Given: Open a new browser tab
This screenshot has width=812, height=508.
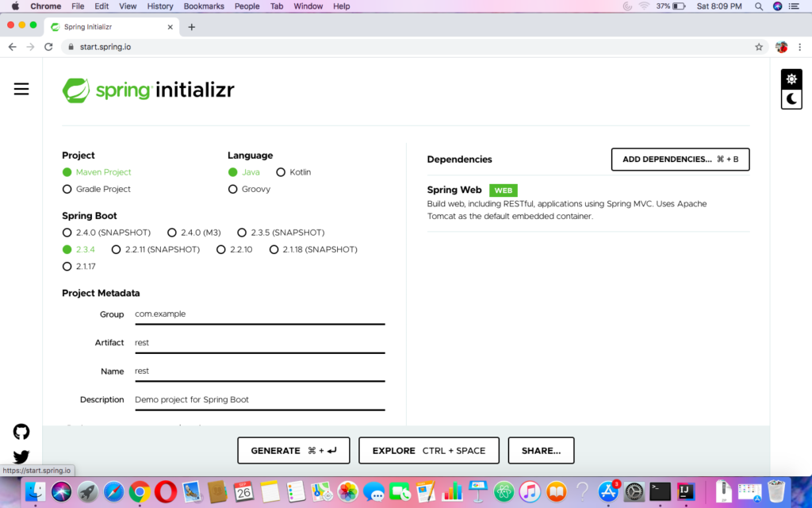Looking at the screenshot, I should (x=192, y=27).
